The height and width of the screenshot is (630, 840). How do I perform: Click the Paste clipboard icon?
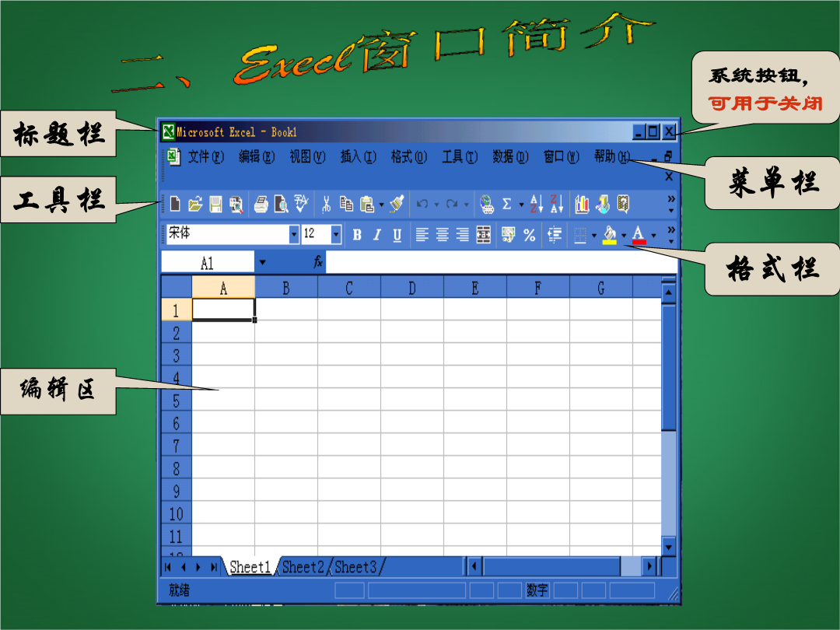(x=366, y=204)
